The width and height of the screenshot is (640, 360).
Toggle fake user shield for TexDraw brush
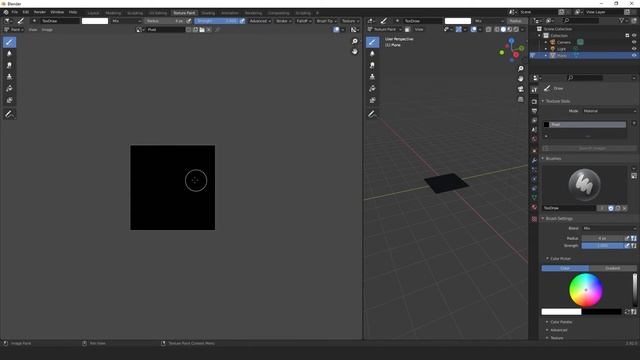(611, 208)
